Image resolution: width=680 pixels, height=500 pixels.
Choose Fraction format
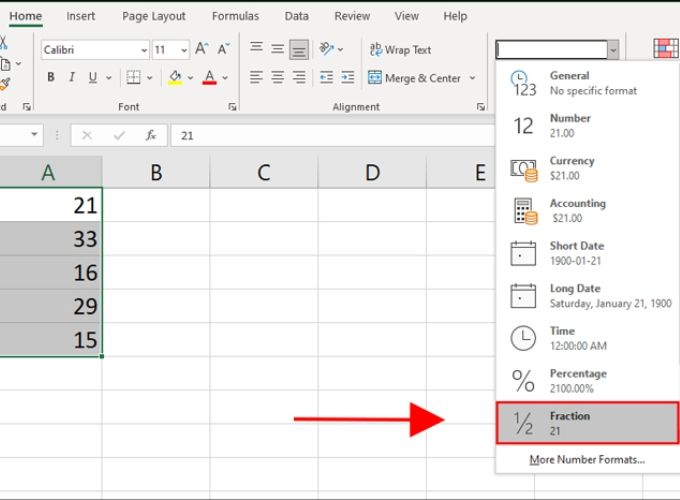[x=588, y=423]
